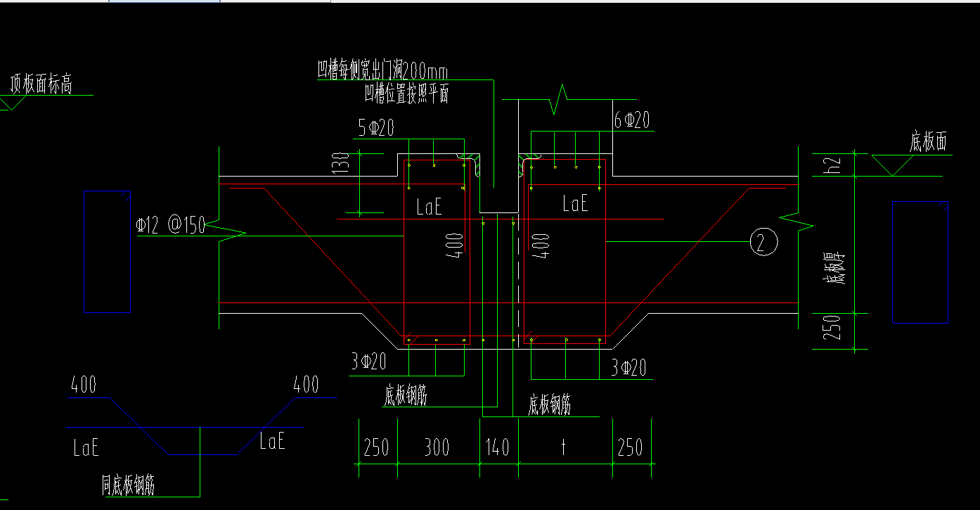Click the "3Φ20" label under the right beam

tap(628, 367)
